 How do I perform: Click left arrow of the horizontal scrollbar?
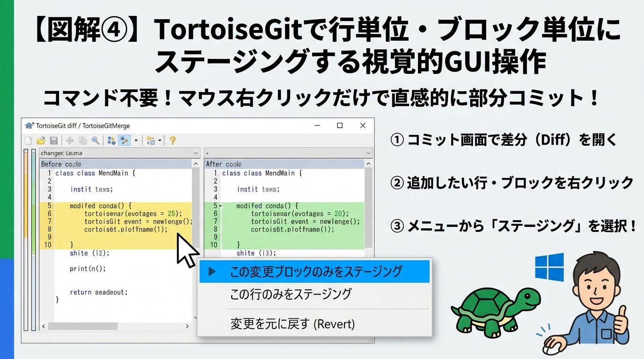(x=44, y=326)
